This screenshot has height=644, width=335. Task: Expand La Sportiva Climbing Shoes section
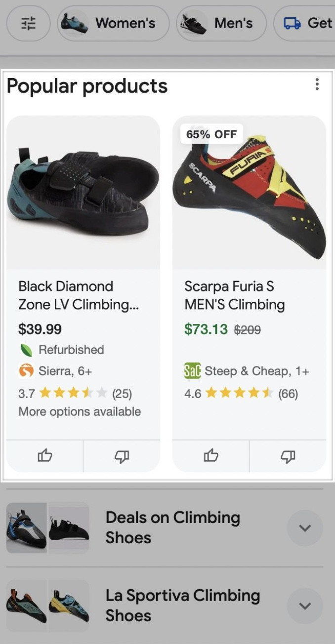click(305, 606)
